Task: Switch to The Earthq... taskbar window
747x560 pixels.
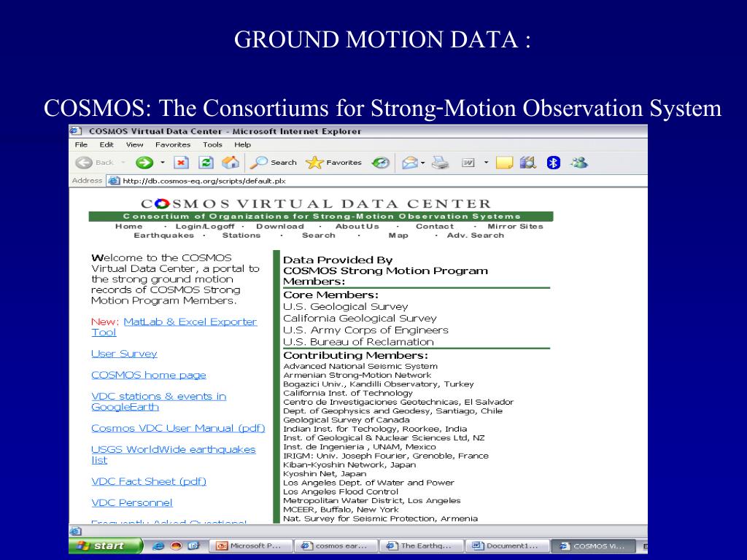Action: [x=421, y=546]
